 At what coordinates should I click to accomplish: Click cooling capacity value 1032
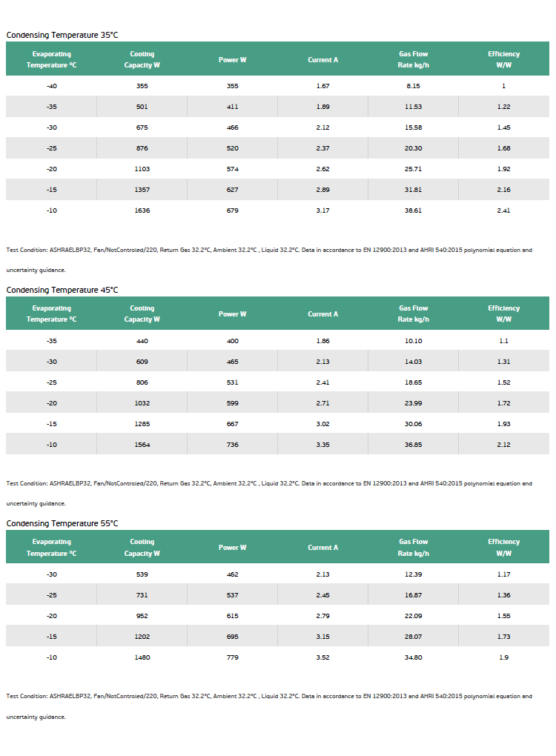[142, 403]
